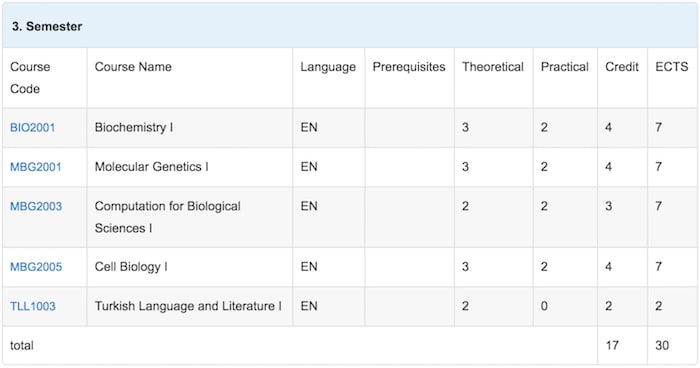Click the Practical column header
Viewport: 700px width, 368px height.
565,67
